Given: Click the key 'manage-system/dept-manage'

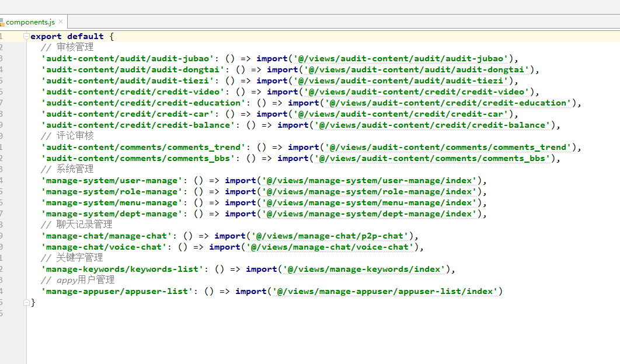Looking at the screenshot, I should 112,213.
